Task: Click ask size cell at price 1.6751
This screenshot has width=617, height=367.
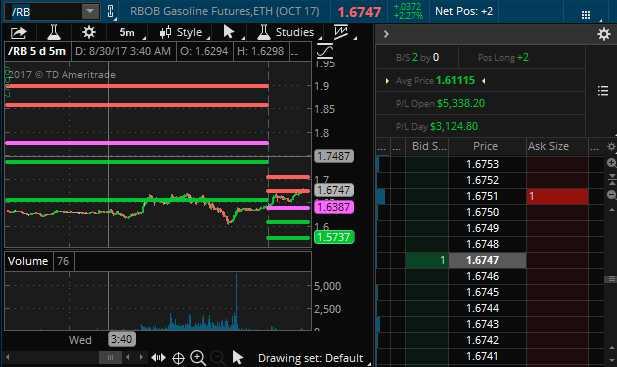Action: tap(558, 196)
